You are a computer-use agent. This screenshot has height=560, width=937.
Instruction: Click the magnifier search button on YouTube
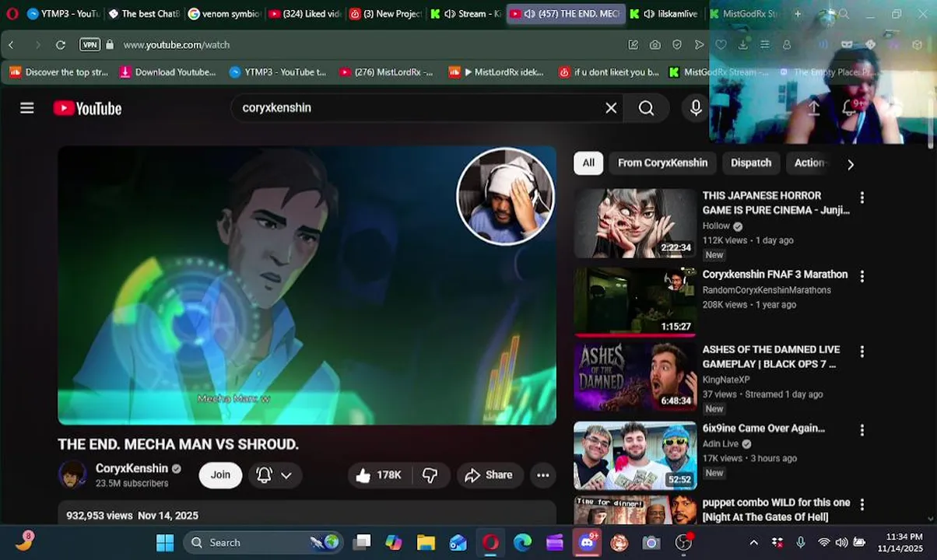coord(646,108)
